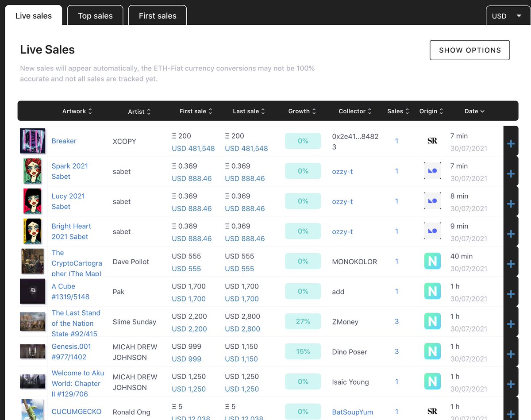
Task: Click the USD 481,548 first sale value
Action: click(x=193, y=148)
